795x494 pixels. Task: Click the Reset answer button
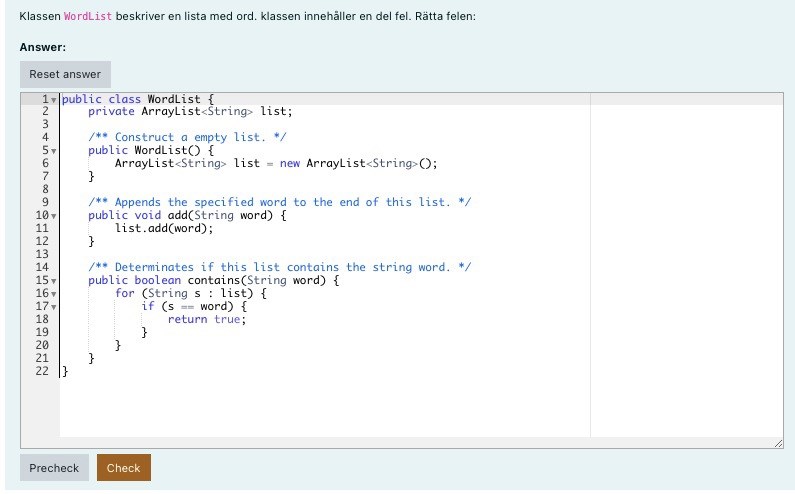65,74
